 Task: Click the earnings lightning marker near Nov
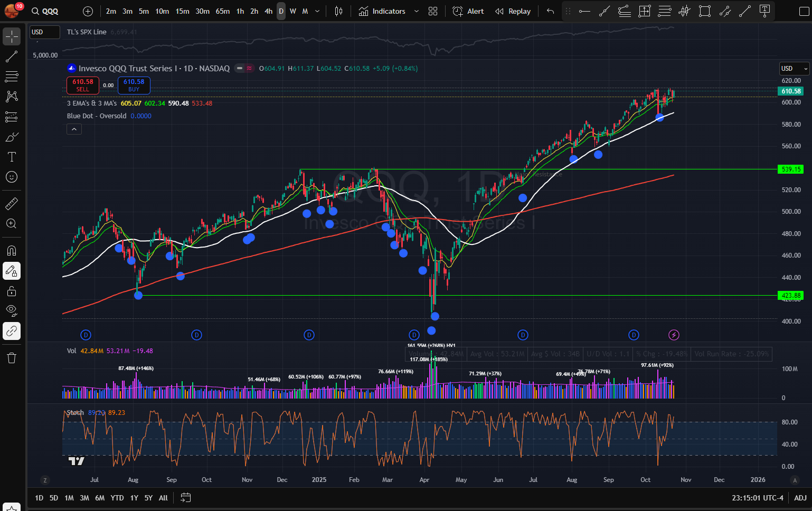pos(674,335)
